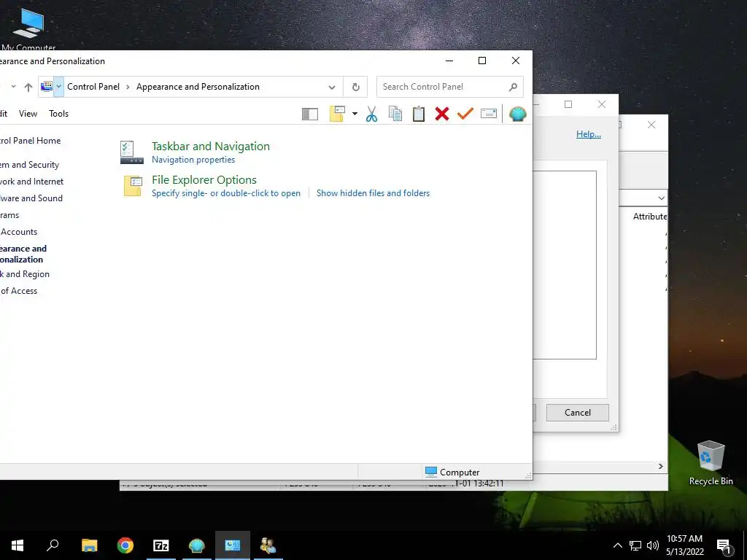Click the right scroll arrow in rear window
747x560 pixels.
(x=660, y=466)
